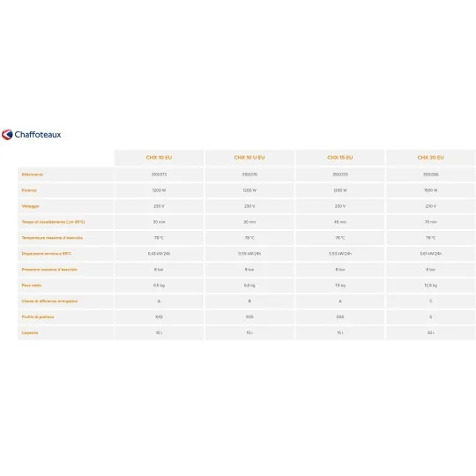
Task: Select the S profile under CHX 30 EU
Action: coord(431,317)
